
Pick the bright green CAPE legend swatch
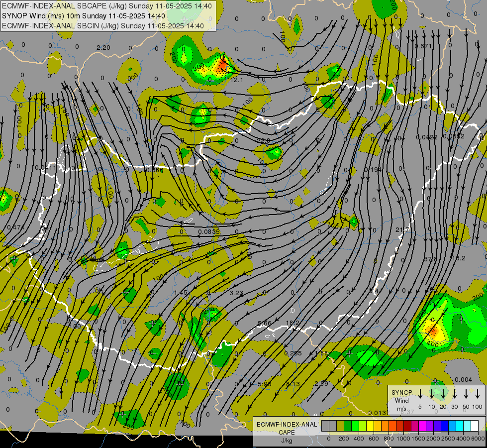click(355, 426)
